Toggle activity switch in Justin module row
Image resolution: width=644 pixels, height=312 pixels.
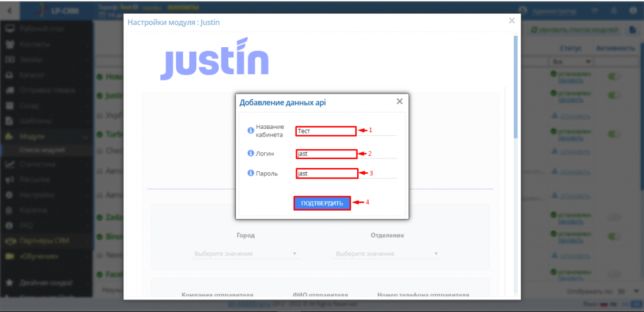click(x=615, y=95)
